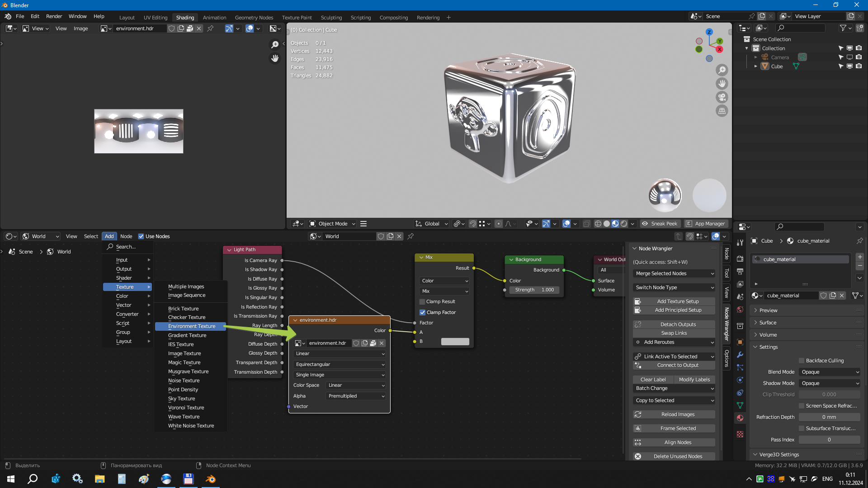Enable Subsurface Translucency checkbox
Image resolution: width=868 pixels, height=488 pixels.
click(x=802, y=428)
